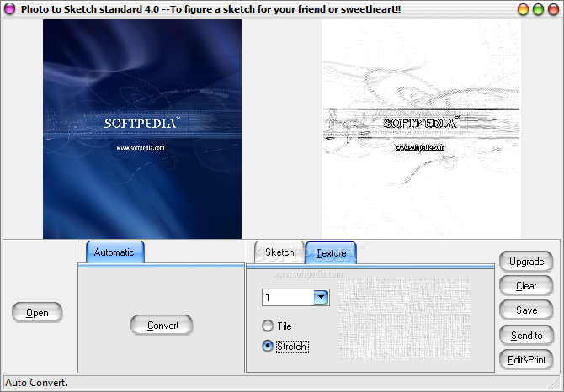This screenshot has height=392, width=564.
Task: Click the Auto Convert status bar text
Action: pos(36,383)
